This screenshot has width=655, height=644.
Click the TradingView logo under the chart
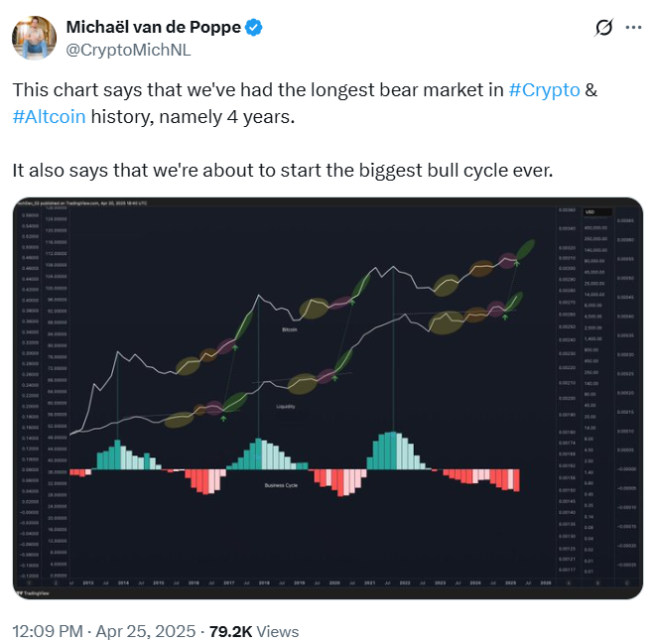28,592
